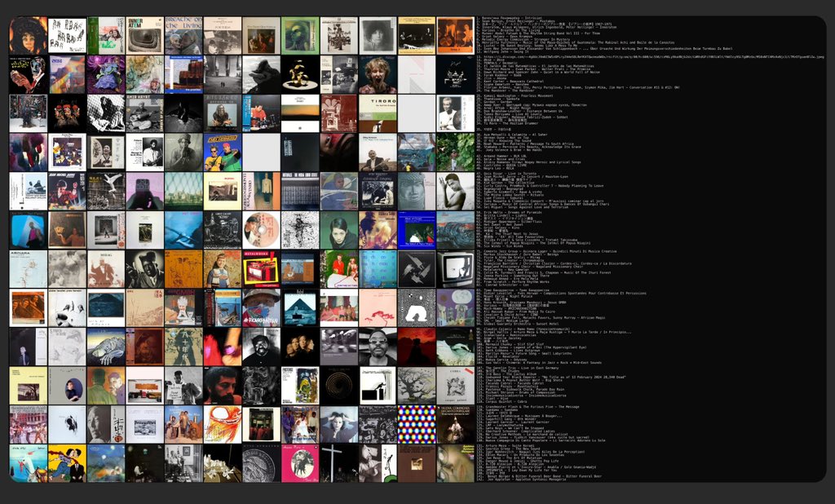Choose 'Shabaka – Perceive Its Beauty' line

pos(528,147)
